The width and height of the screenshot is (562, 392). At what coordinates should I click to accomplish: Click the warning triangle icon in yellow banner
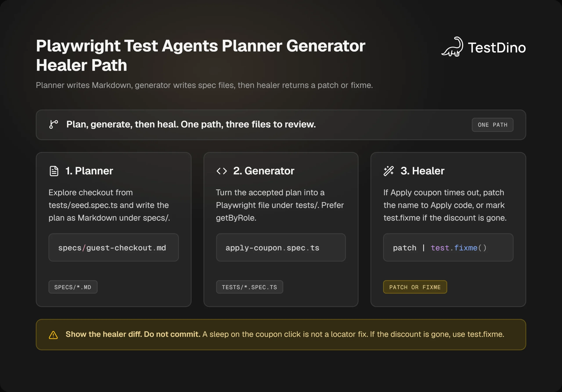pos(53,335)
